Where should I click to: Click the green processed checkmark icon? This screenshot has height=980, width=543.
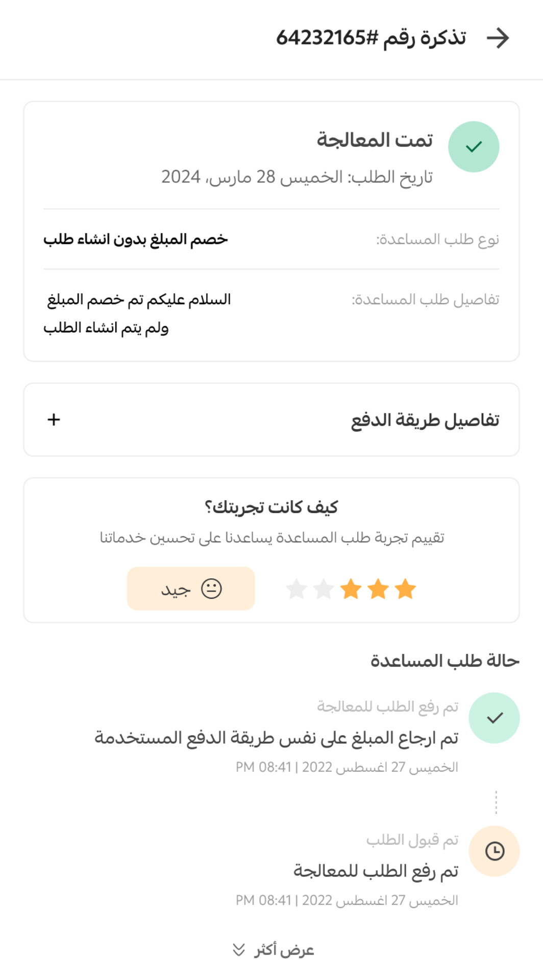474,147
